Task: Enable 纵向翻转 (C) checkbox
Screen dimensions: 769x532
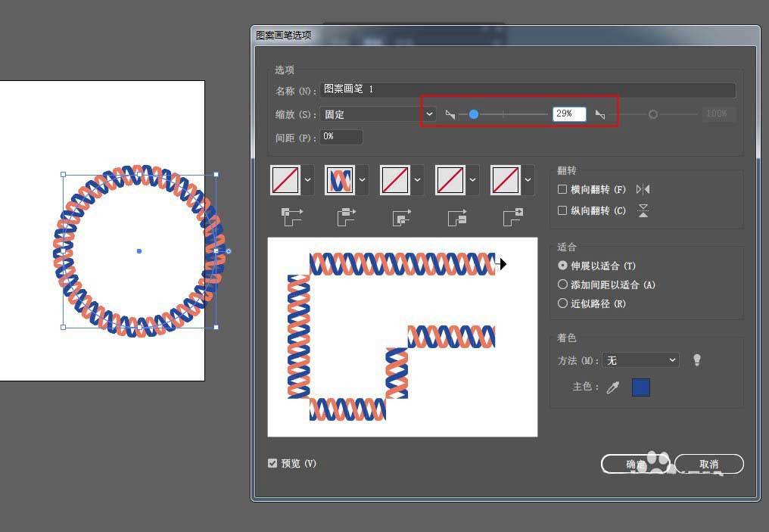Action: click(562, 210)
